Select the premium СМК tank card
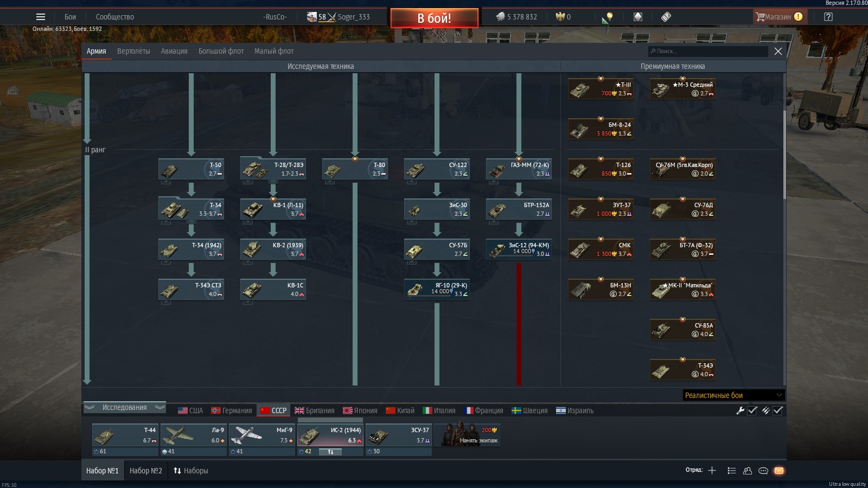 [601, 249]
